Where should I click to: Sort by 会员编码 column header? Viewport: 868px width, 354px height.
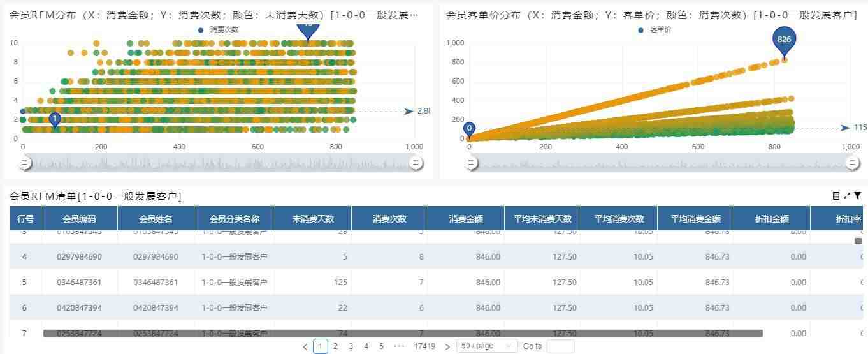(80, 219)
